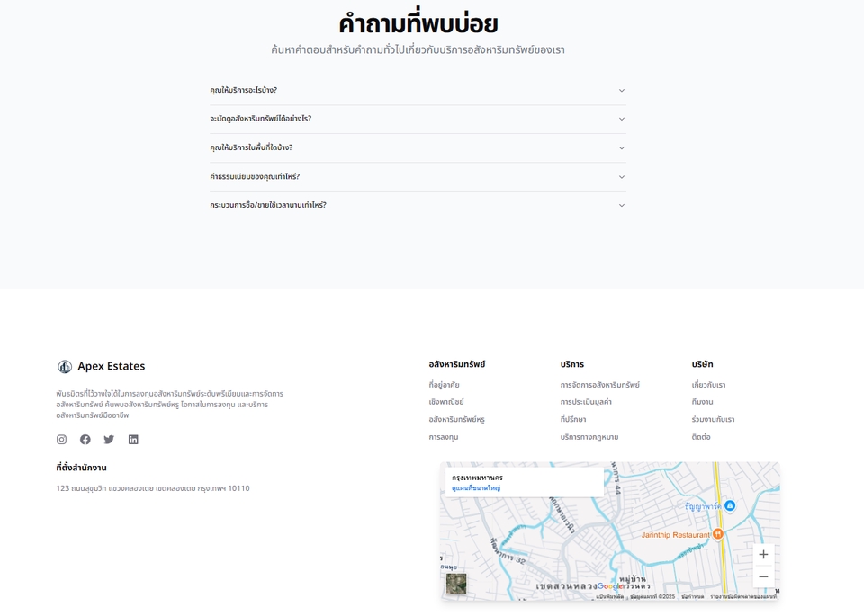Expand the 'ค่าธรรมเนียมของคุณเท่าไหร่?' question

tap(418, 177)
